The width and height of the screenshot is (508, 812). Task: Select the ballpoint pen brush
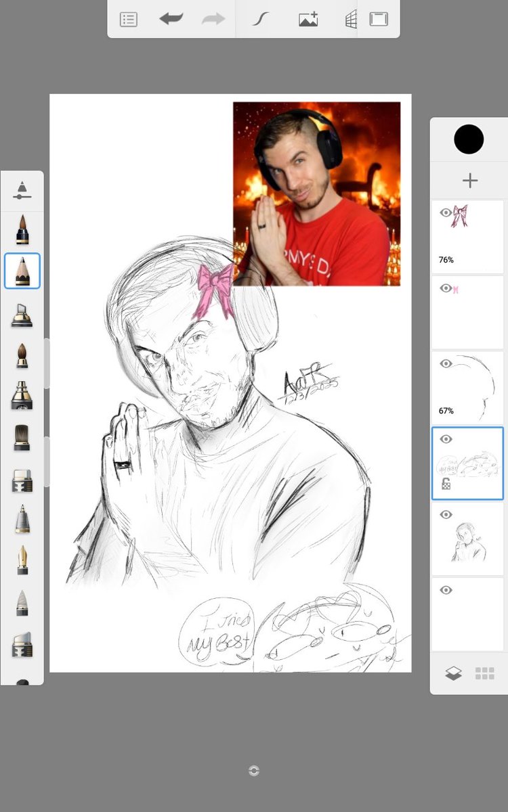(x=22, y=520)
